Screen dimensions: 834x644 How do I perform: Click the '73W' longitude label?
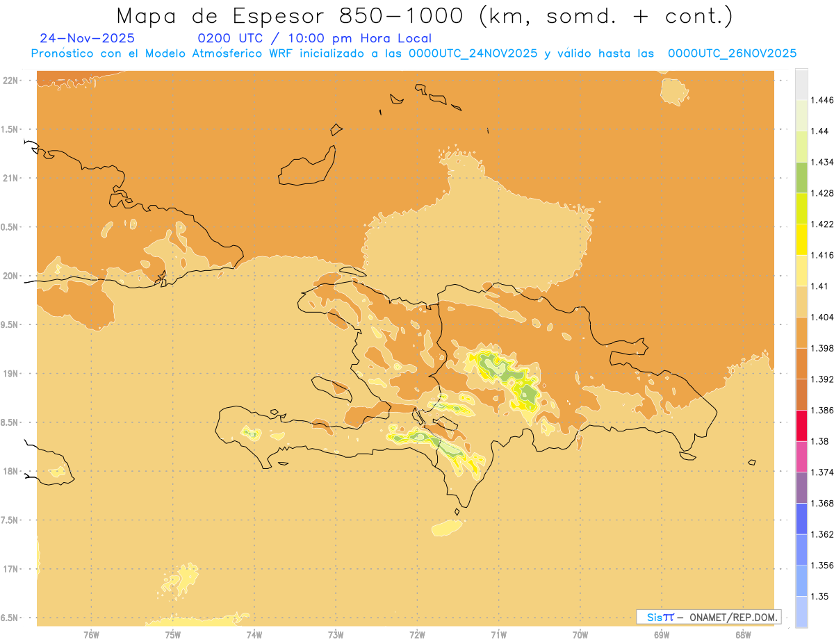tap(336, 634)
